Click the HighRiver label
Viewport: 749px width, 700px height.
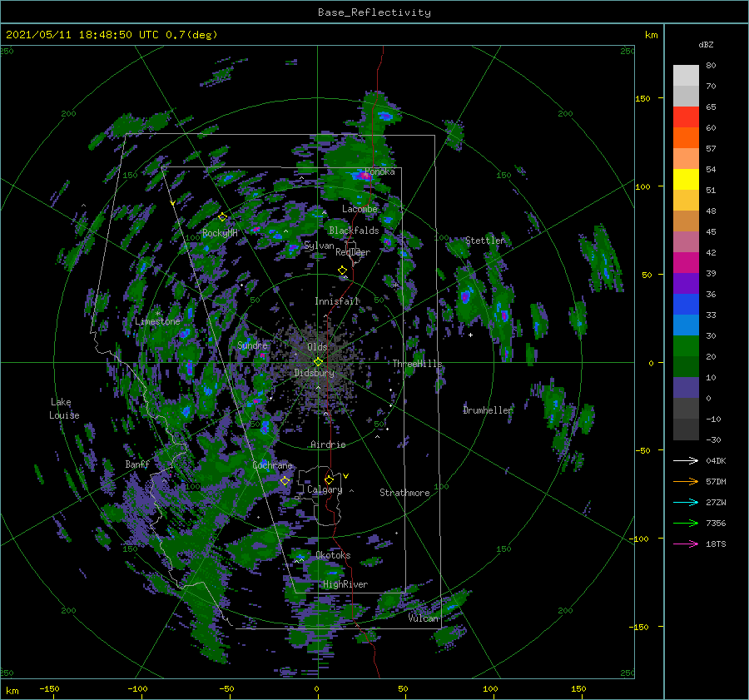[x=345, y=584]
